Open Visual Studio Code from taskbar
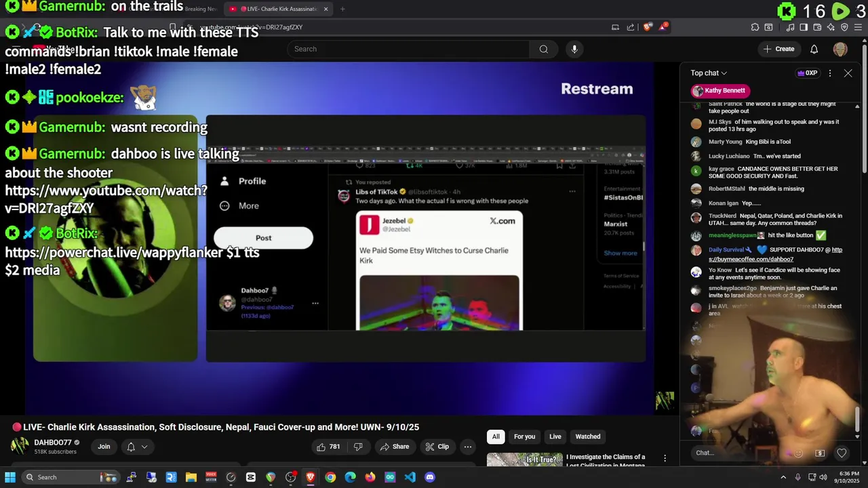868x488 pixels. point(410,477)
